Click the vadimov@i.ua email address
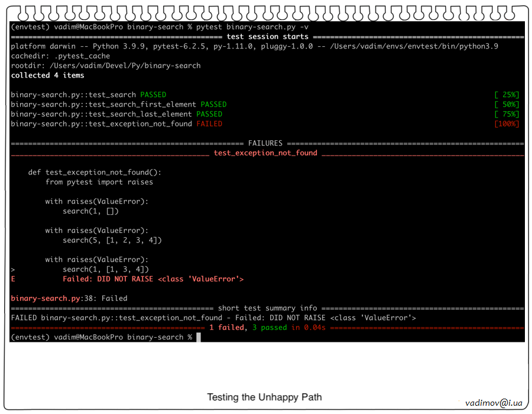This screenshot has height=414, width=532. tap(494, 403)
